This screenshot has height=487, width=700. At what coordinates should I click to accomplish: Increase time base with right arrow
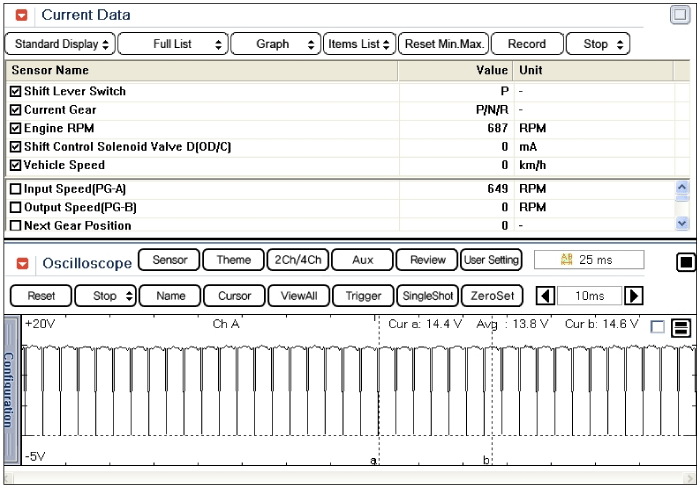point(633,296)
